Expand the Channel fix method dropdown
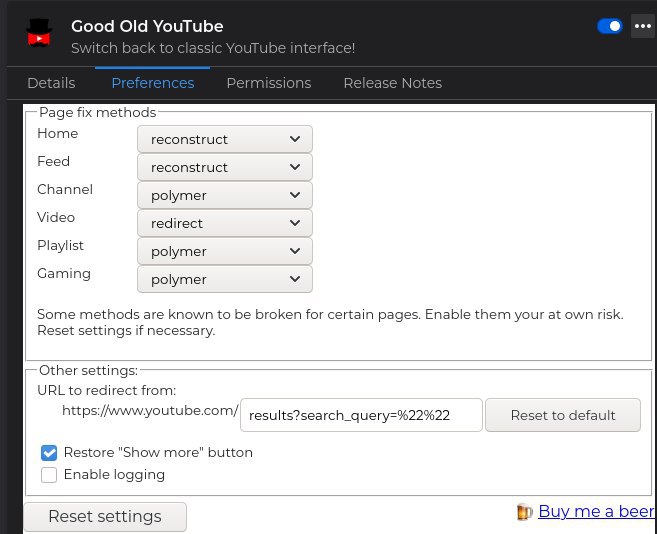 (225, 195)
